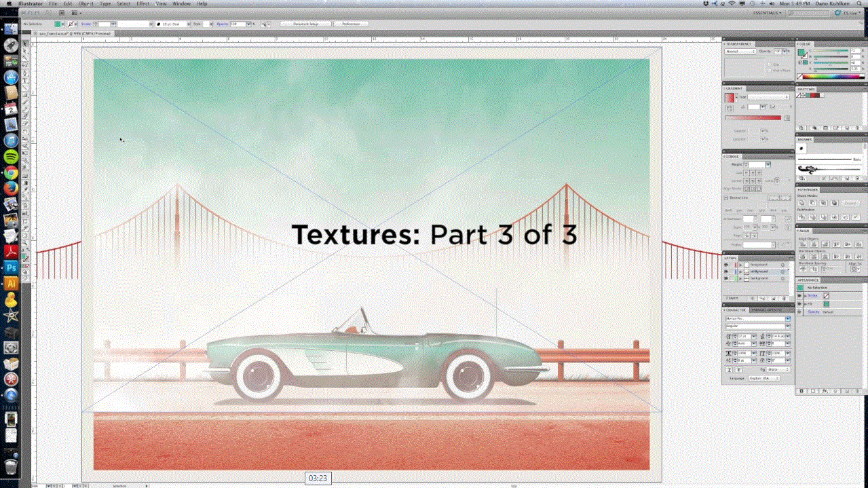The image size is (868, 488).
Task: Open the blending mode dropdown (Normal)
Action: point(740,52)
